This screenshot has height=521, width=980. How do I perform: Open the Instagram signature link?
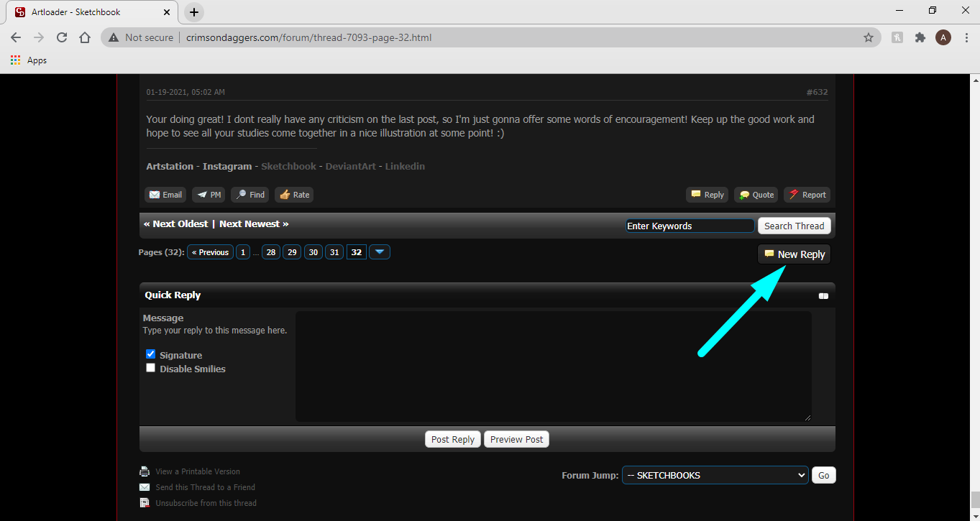point(227,166)
